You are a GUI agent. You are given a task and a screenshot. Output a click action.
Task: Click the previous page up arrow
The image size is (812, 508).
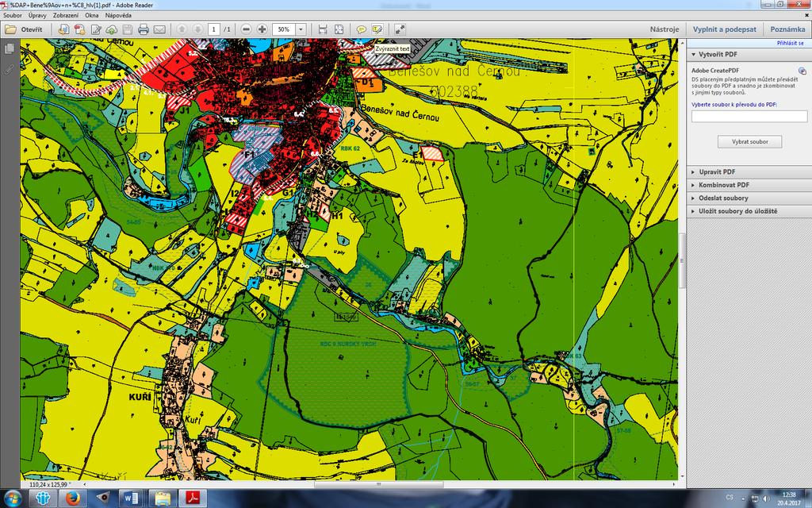pyautogui.click(x=182, y=29)
